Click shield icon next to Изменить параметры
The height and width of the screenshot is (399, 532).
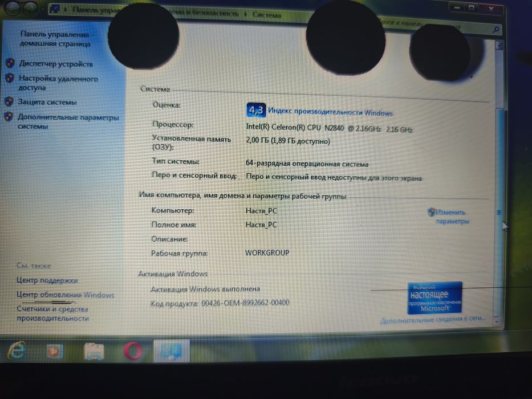pyautogui.click(x=431, y=213)
